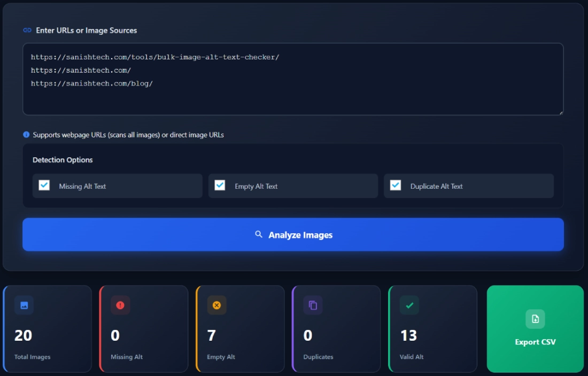The image size is (588, 376).
Task: Click Export CSV to download results
Action: click(x=535, y=329)
